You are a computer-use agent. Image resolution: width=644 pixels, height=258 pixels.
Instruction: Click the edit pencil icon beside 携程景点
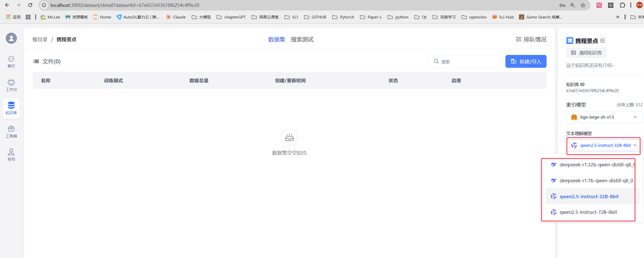tap(603, 41)
